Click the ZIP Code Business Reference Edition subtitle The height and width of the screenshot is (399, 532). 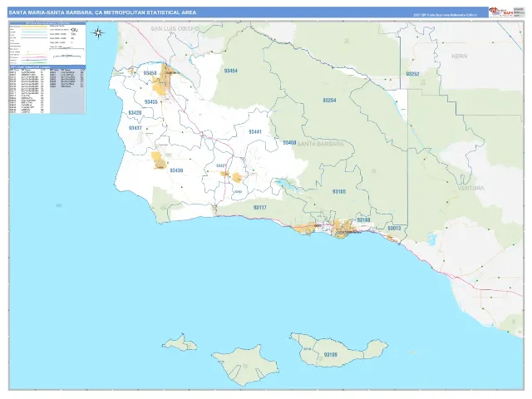446,15
